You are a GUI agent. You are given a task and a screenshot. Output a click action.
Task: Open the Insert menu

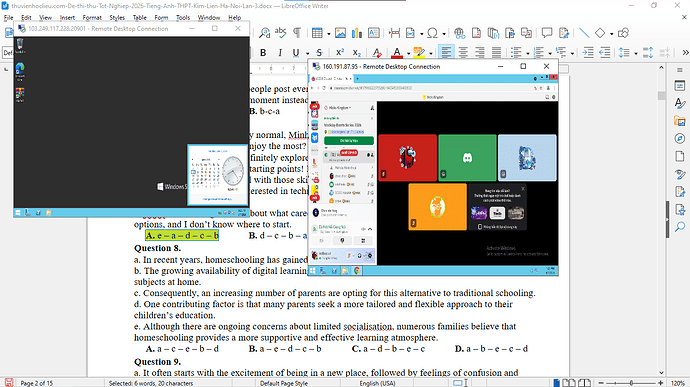(x=67, y=18)
